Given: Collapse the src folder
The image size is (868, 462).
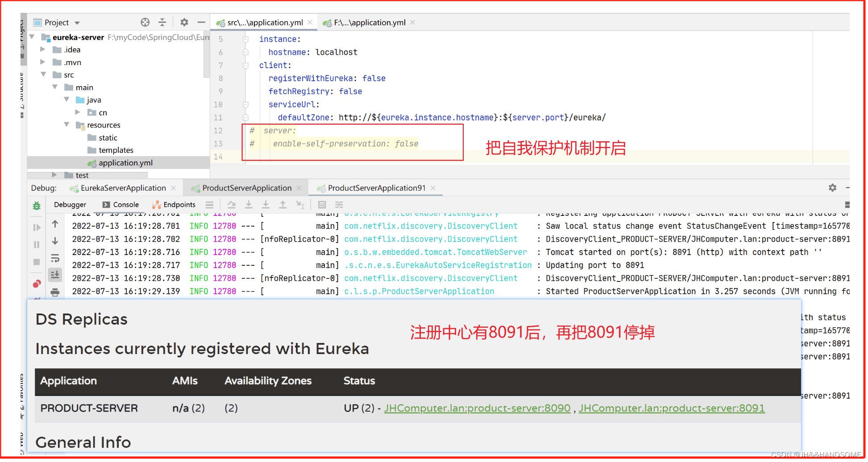Looking at the screenshot, I should pyautogui.click(x=43, y=74).
